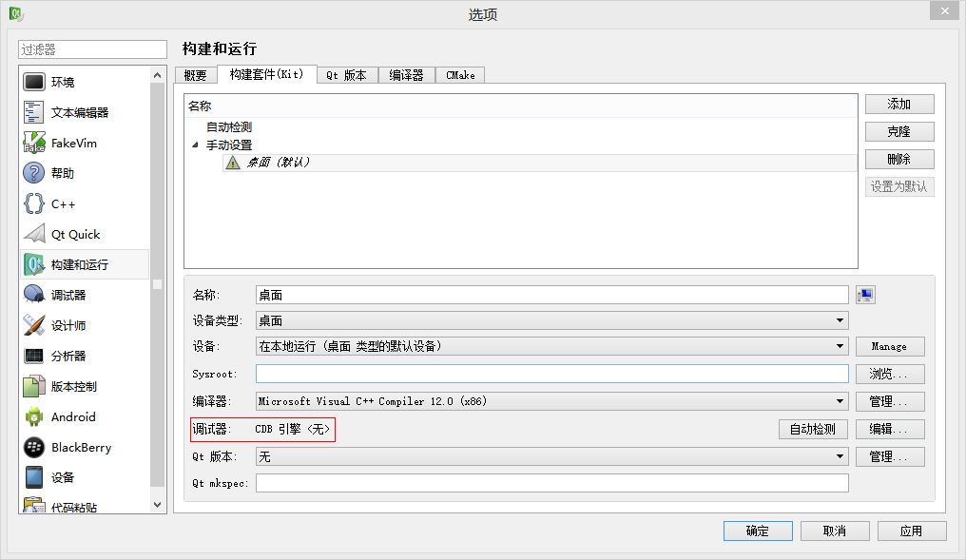This screenshot has width=966, height=560.
Task: Open the 编译器 tab
Action: tap(406, 75)
